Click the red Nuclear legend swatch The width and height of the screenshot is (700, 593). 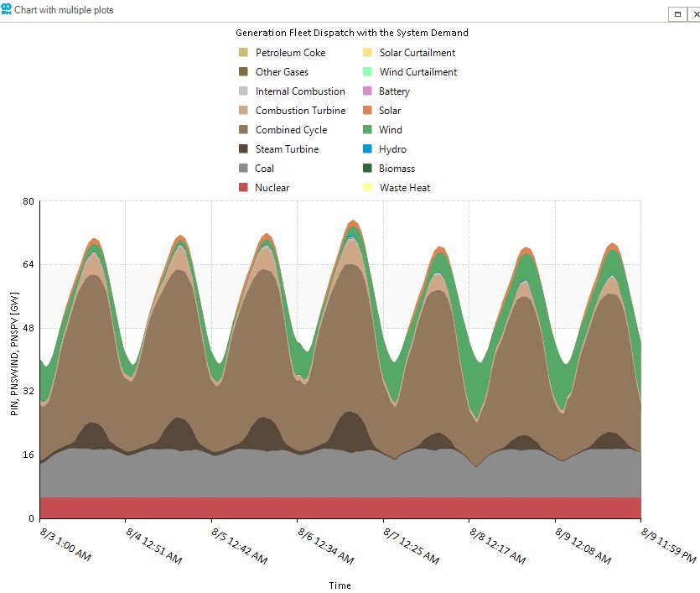pyautogui.click(x=243, y=188)
